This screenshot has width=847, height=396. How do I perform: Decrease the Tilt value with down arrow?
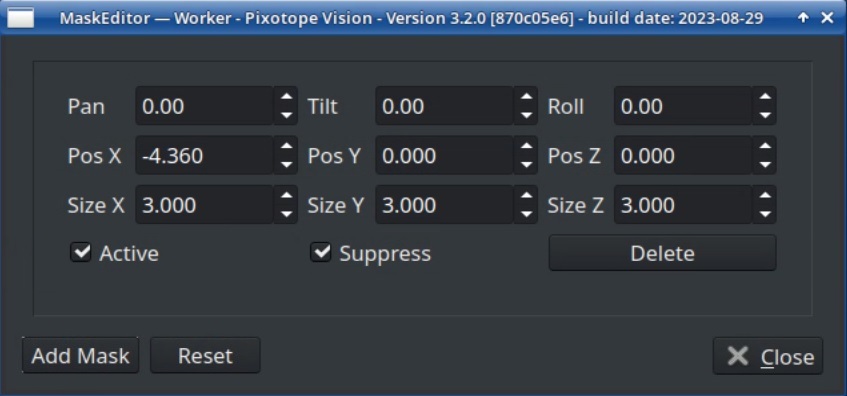pos(526,115)
